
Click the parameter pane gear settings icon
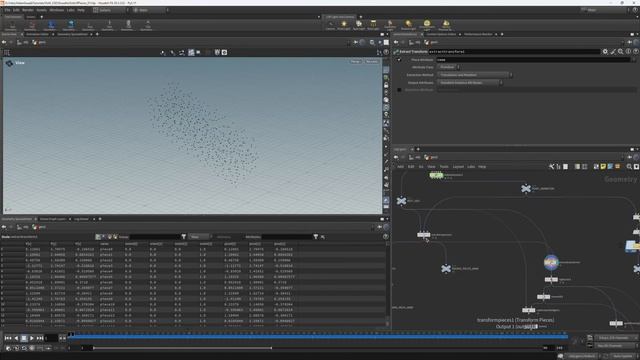tap(605, 51)
